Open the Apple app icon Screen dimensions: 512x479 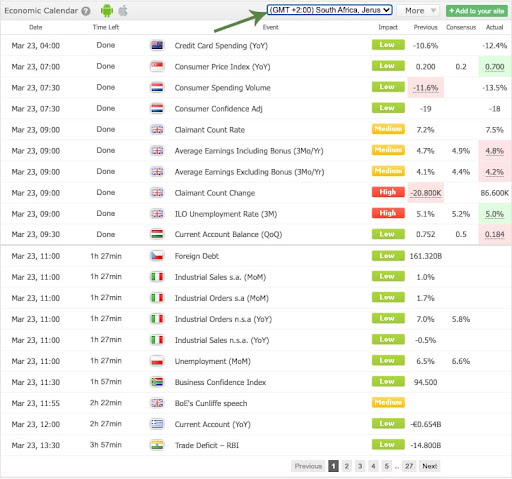pos(123,11)
